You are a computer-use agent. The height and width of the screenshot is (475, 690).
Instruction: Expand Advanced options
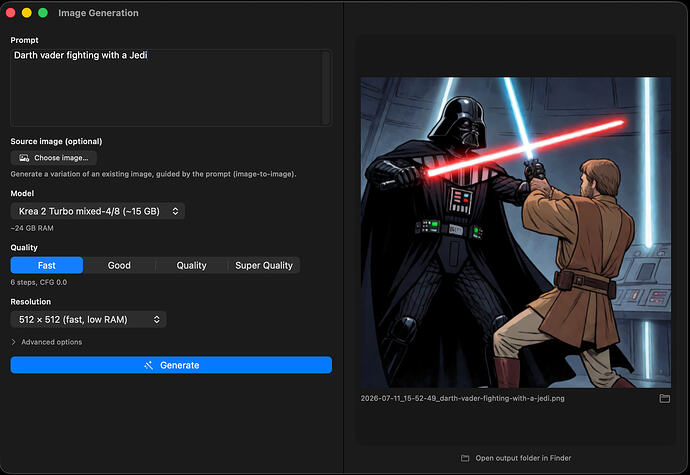click(x=47, y=342)
